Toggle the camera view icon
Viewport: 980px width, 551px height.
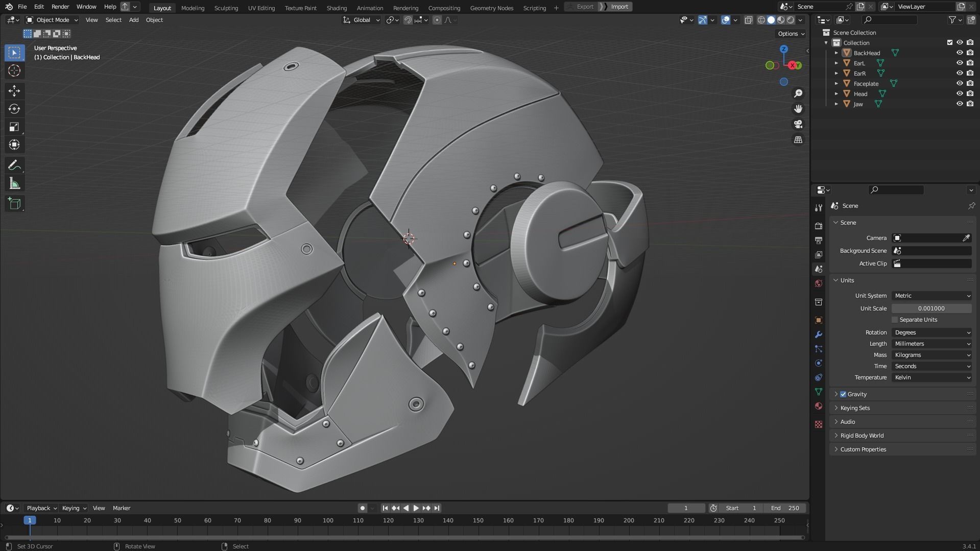[798, 124]
